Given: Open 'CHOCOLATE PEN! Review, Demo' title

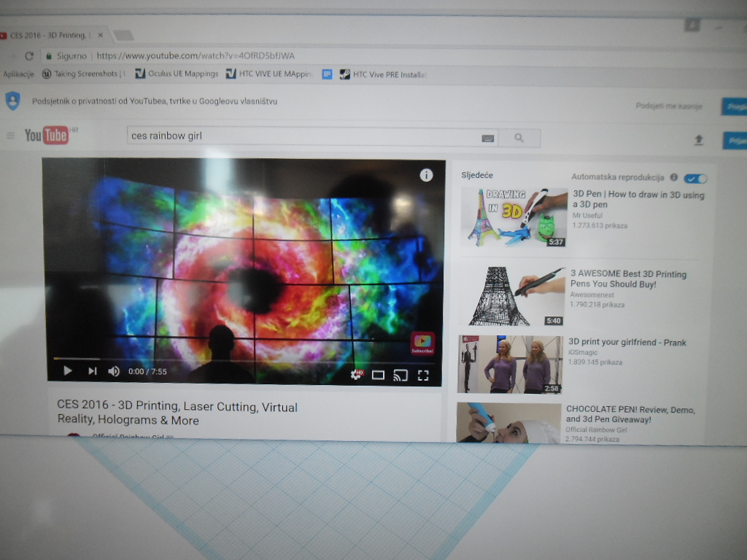Looking at the screenshot, I should tap(631, 414).
